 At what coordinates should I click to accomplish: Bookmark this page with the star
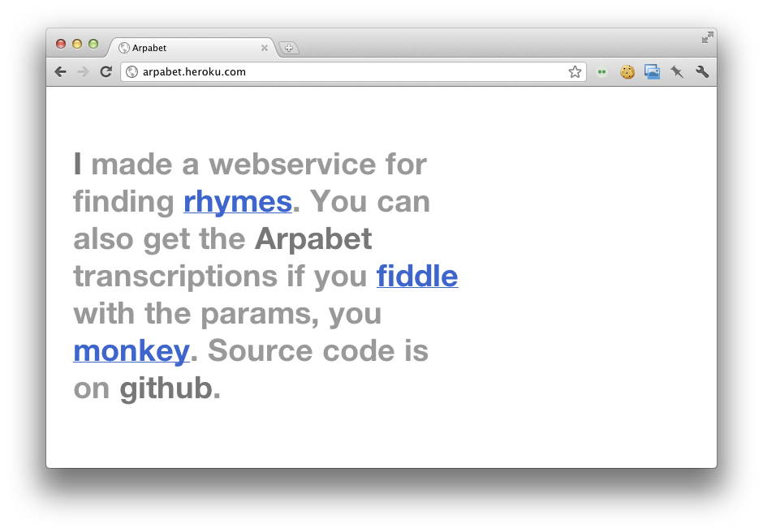pos(575,72)
